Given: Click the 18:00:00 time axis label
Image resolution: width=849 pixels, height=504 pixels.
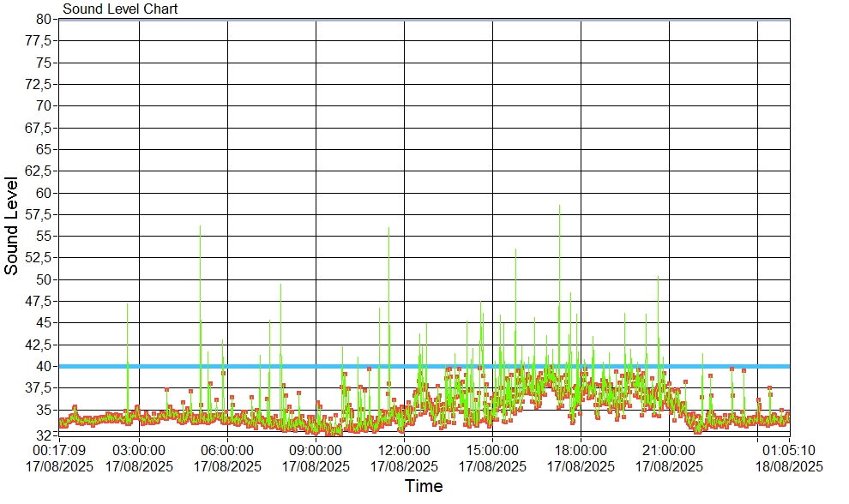Looking at the screenshot, I should click(581, 450).
